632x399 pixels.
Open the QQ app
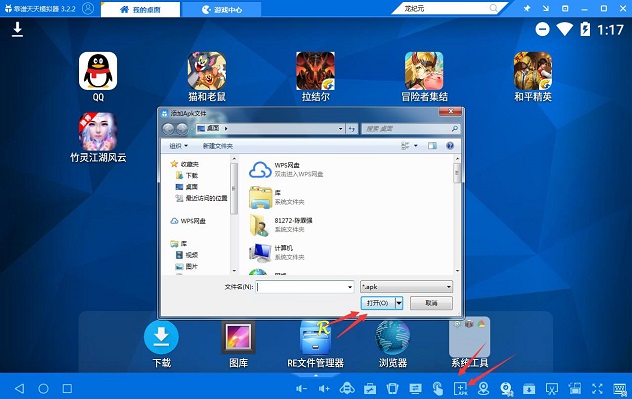98,71
